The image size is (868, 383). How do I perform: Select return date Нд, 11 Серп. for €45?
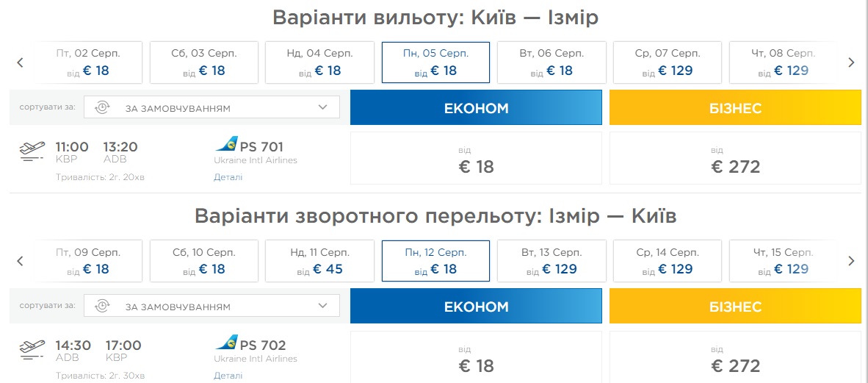tap(319, 260)
